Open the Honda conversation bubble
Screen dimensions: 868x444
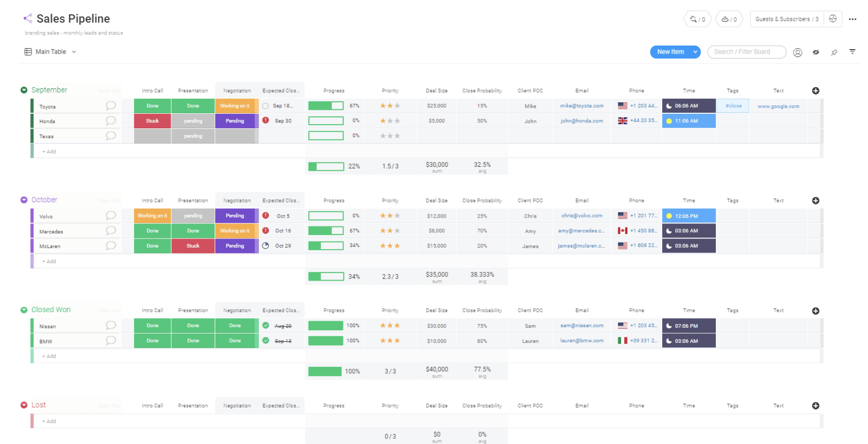pyautogui.click(x=111, y=121)
